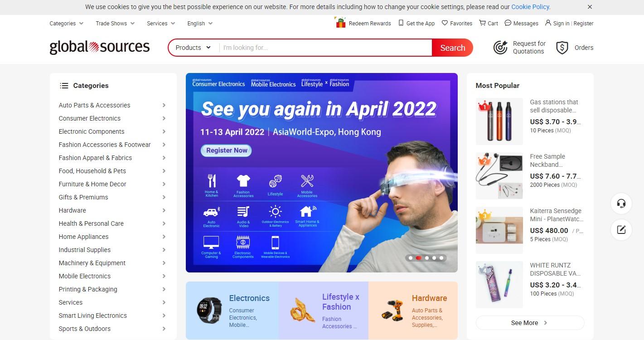Click the Redeem Rewards gift icon
This screenshot has height=340, width=644.
click(340, 22)
